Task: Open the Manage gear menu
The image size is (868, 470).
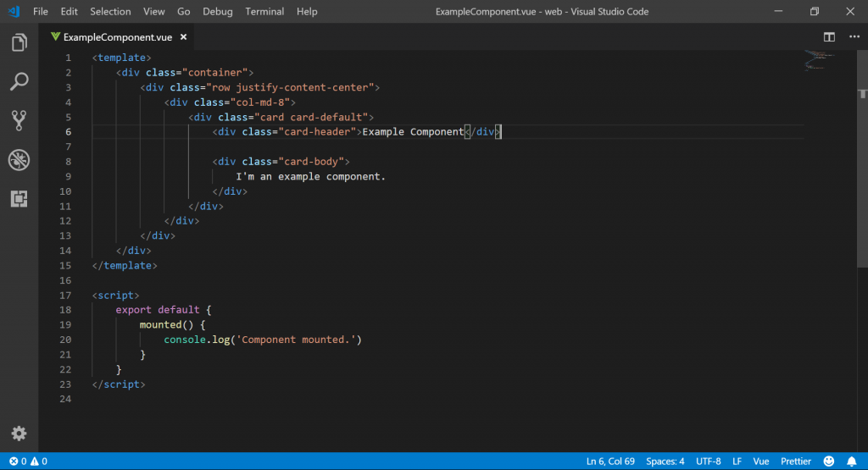Action: [x=19, y=433]
